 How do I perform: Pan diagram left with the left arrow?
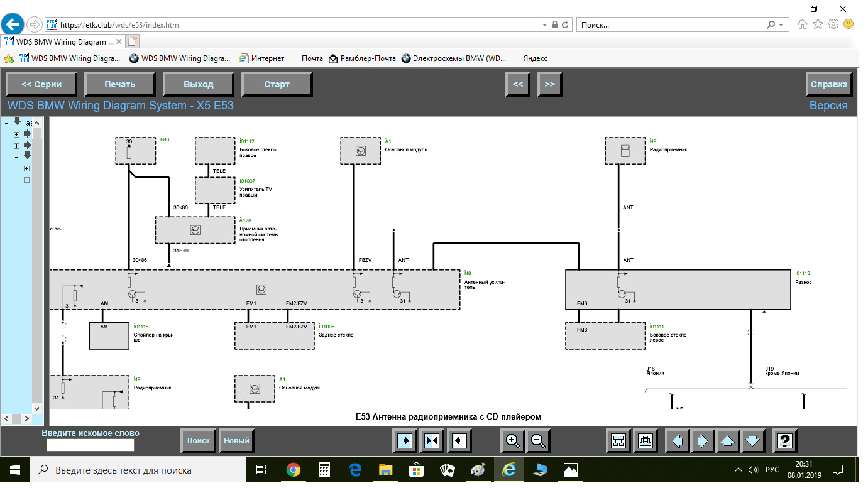tap(677, 441)
